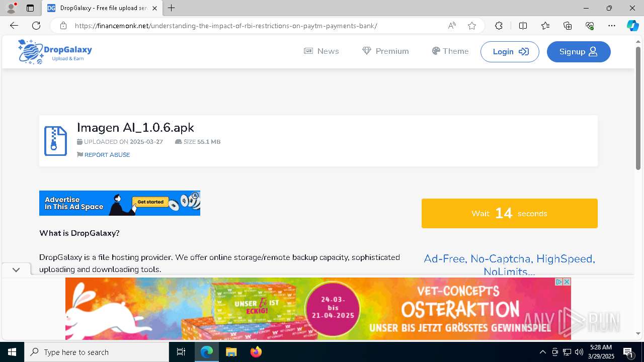This screenshot has height=362, width=644.
Task: Open the Favorites list
Action: coord(545,26)
